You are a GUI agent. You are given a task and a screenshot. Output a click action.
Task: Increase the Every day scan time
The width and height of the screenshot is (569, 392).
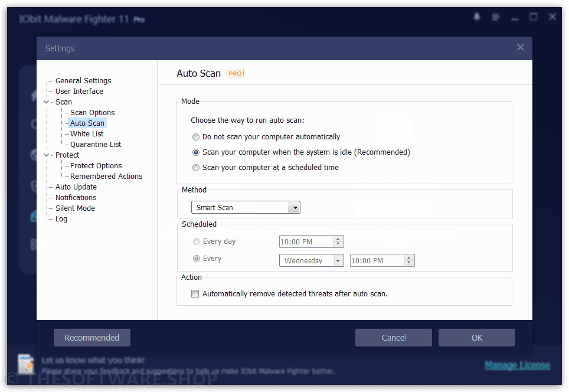(338, 239)
